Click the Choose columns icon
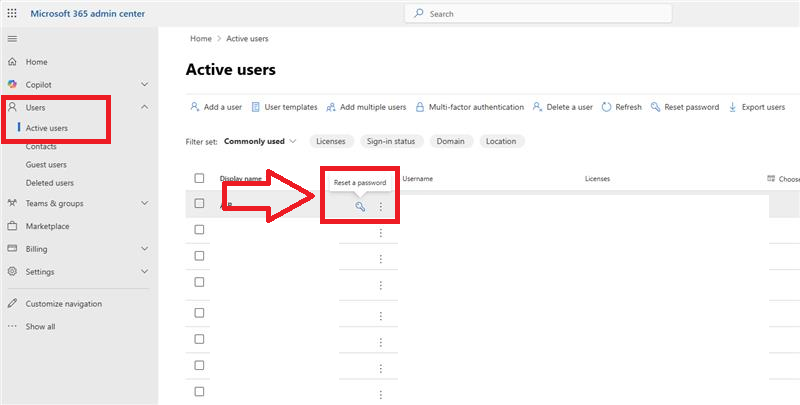Viewport: 800px width, 405px height. coord(771,179)
